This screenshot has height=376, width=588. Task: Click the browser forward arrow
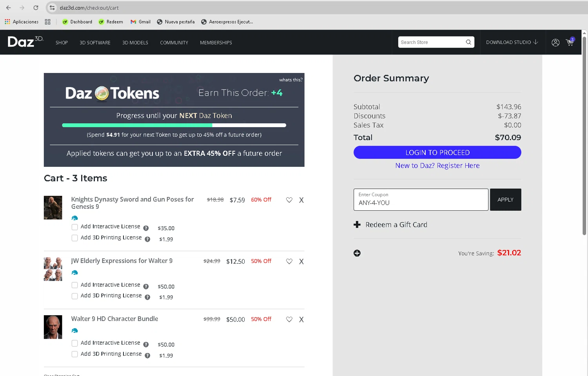(22, 7)
